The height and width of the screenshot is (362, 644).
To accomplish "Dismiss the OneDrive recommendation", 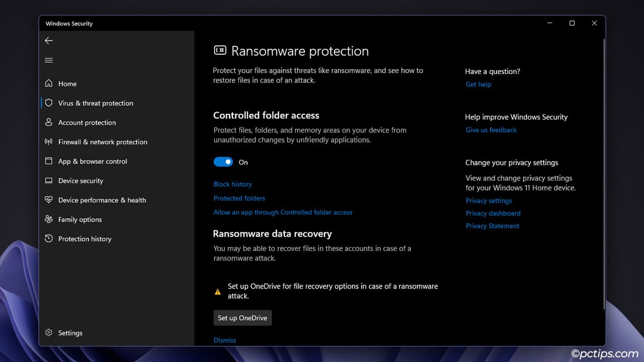I will point(225,340).
